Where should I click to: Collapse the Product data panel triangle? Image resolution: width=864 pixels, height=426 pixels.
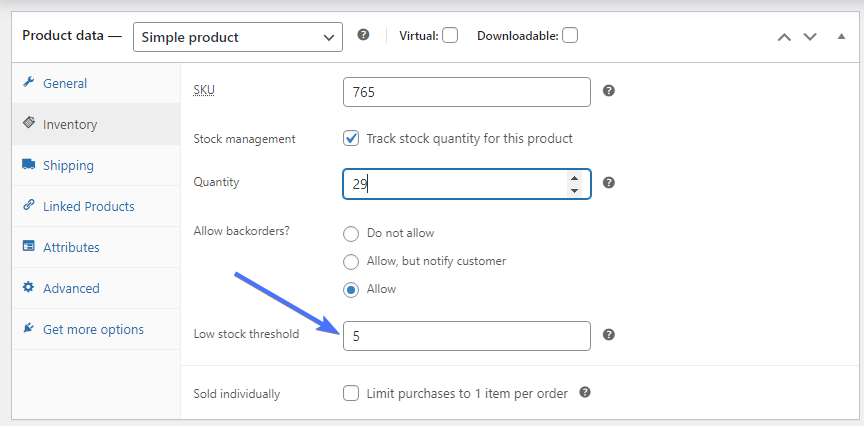[841, 36]
